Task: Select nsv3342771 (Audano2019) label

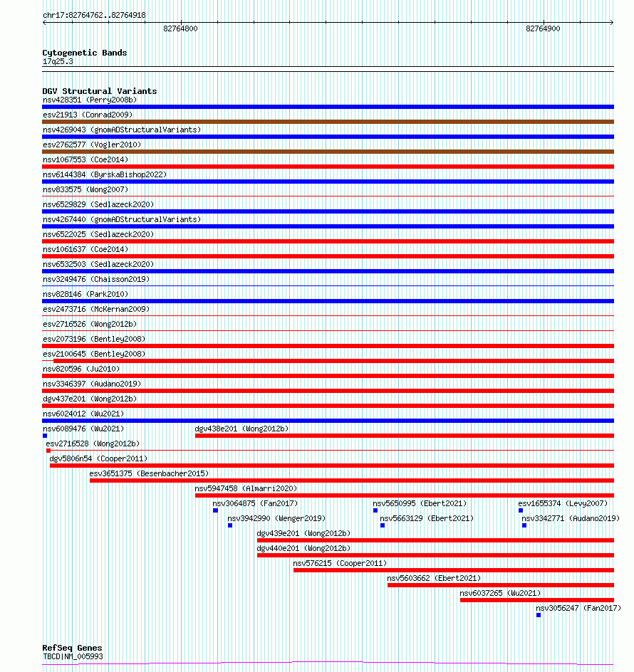Action: 571,518
